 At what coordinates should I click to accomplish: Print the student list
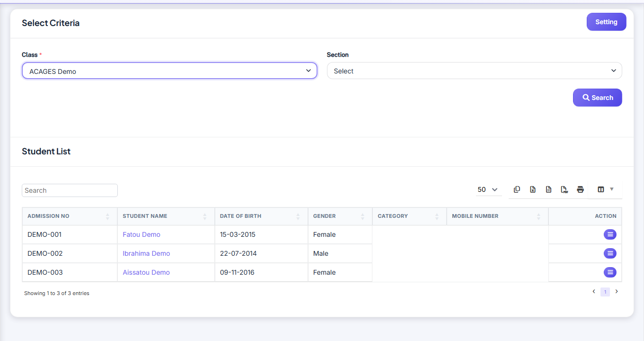pos(580,189)
